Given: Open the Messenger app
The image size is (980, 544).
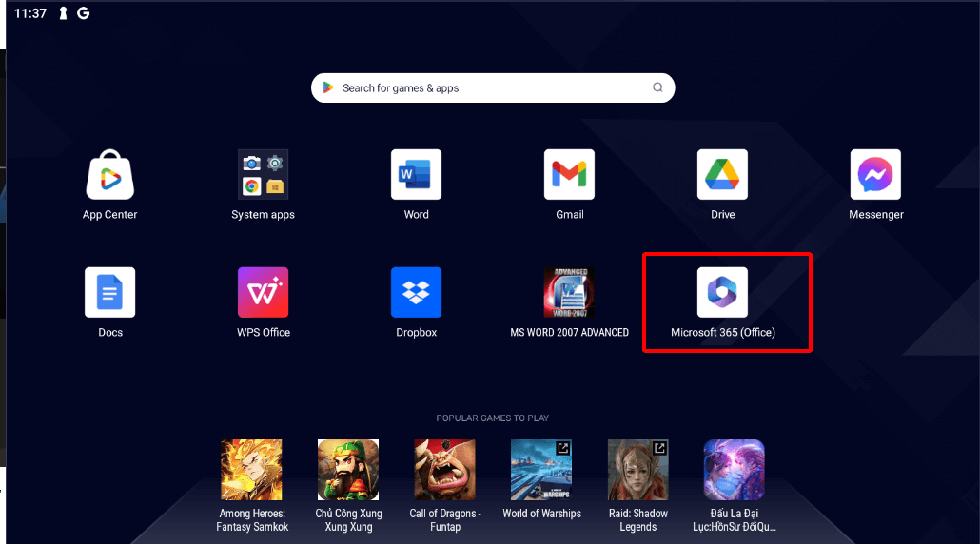Looking at the screenshot, I should pyautogui.click(x=875, y=175).
